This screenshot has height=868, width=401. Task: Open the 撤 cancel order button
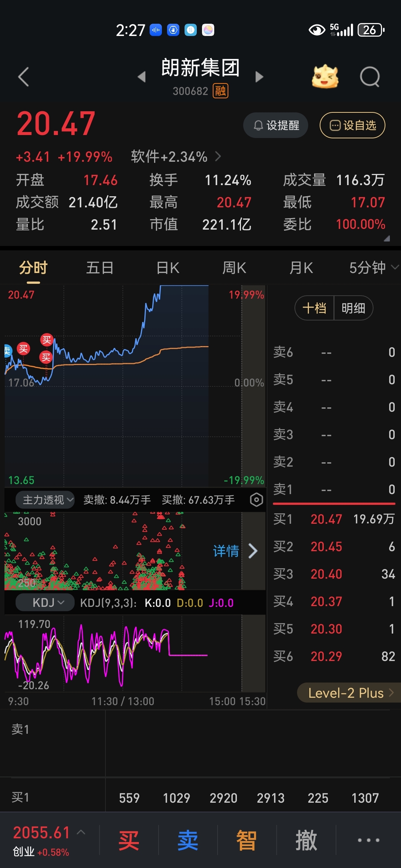coord(306,840)
